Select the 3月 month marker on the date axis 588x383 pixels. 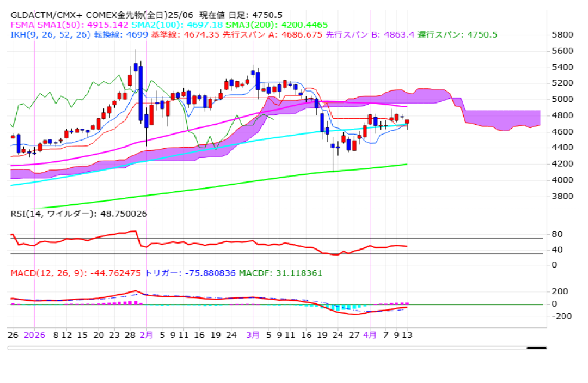pyautogui.click(x=253, y=335)
